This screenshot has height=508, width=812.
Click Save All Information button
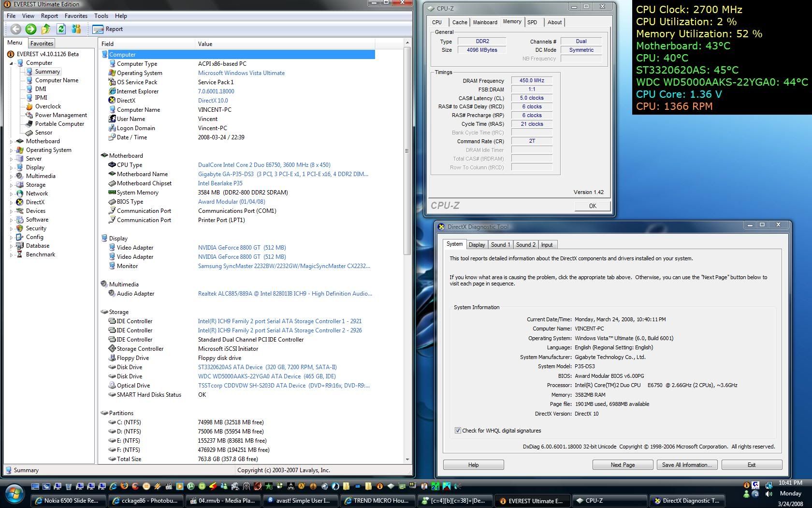point(686,465)
